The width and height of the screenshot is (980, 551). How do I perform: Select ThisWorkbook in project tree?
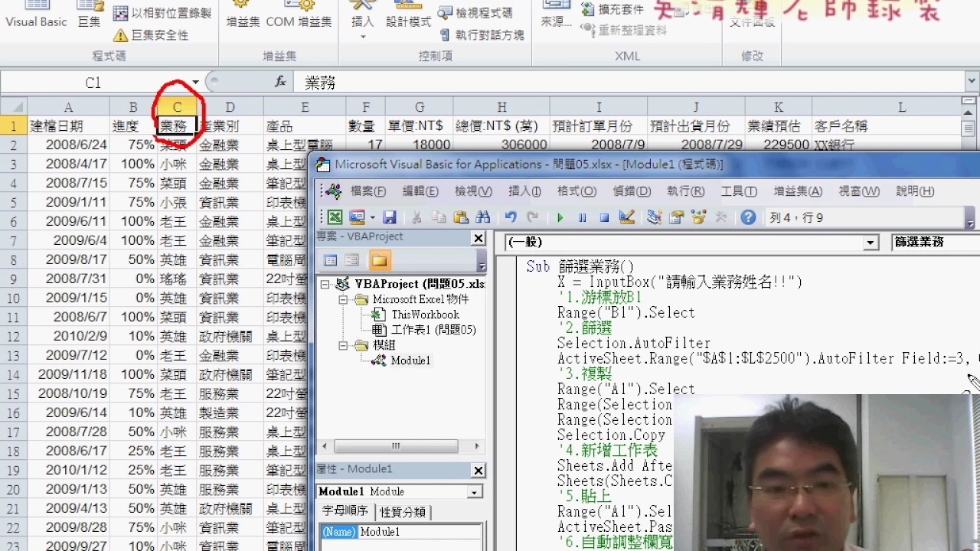[425, 315]
